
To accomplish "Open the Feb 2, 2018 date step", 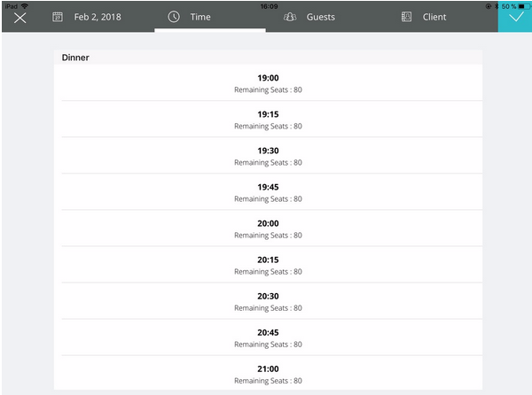I will [x=98, y=17].
